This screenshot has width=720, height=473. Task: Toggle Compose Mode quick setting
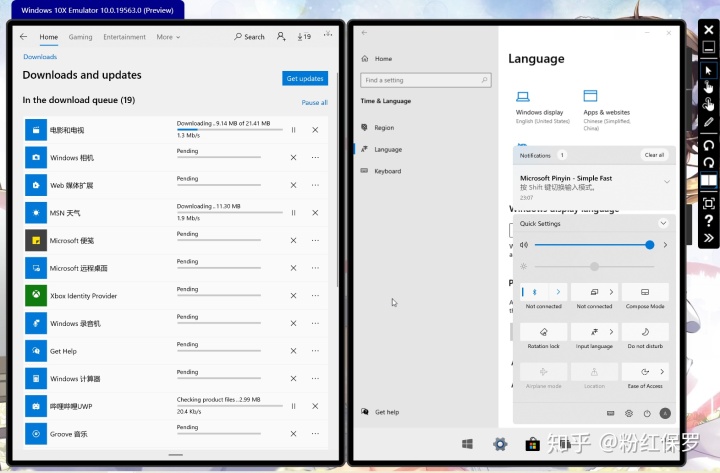coord(645,292)
